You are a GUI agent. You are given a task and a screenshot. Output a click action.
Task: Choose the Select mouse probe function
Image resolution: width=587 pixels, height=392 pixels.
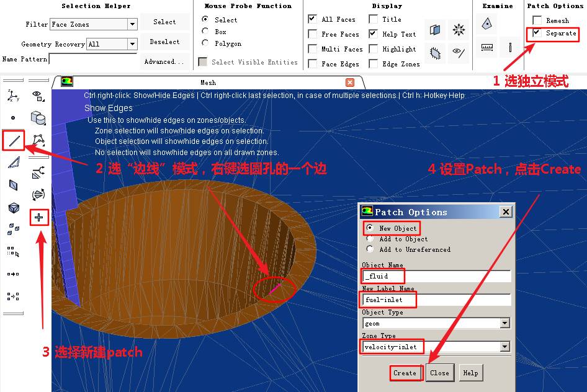tap(205, 19)
